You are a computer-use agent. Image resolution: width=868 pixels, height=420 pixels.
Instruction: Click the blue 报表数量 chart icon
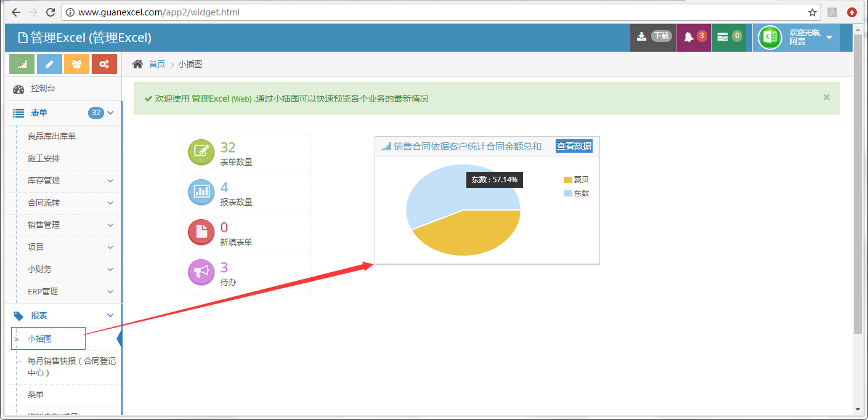pos(201,193)
